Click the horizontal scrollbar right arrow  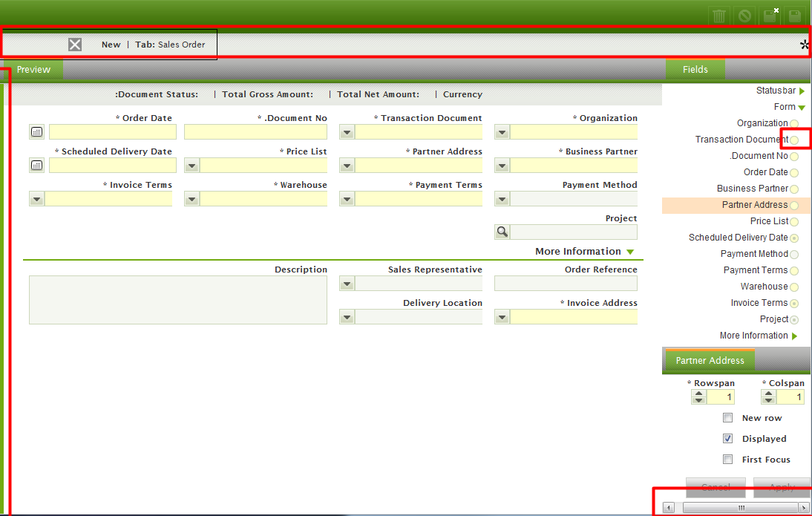(804, 508)
